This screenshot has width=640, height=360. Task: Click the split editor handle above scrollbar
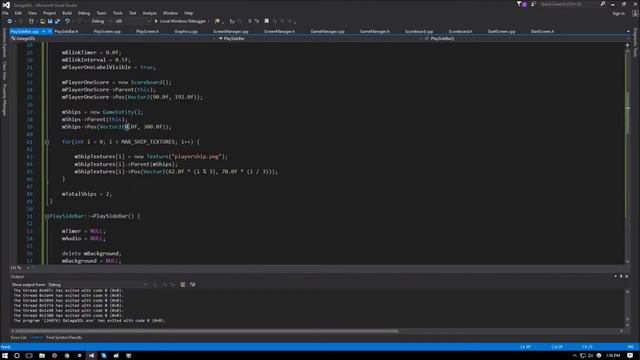628,45
